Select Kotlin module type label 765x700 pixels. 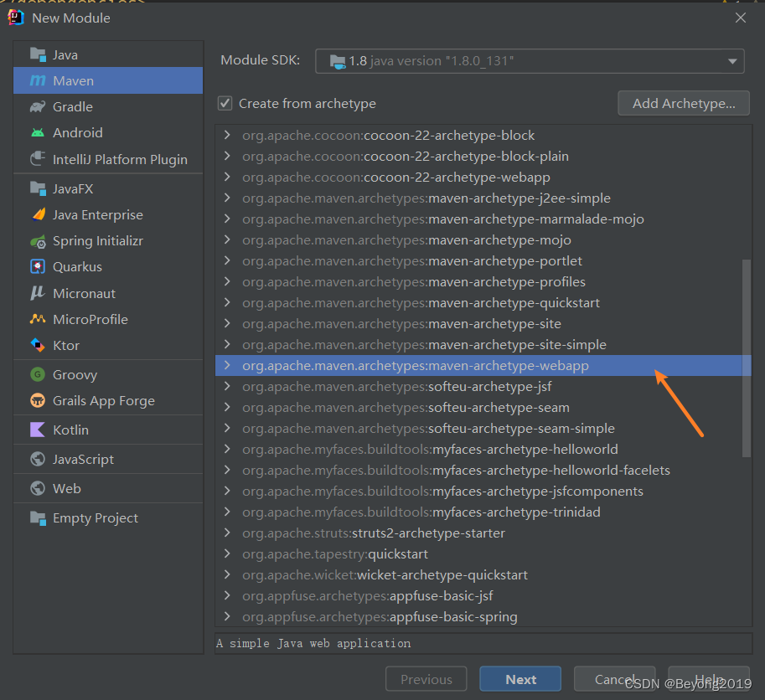tap(70, 430)
